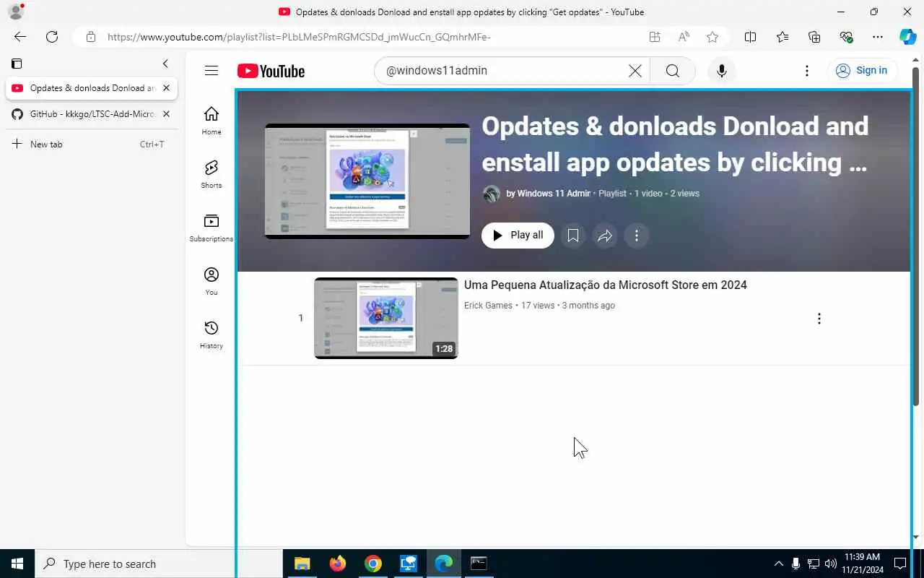
Task: Click the YouTube page vertical scrollbar
Action: 916,236
